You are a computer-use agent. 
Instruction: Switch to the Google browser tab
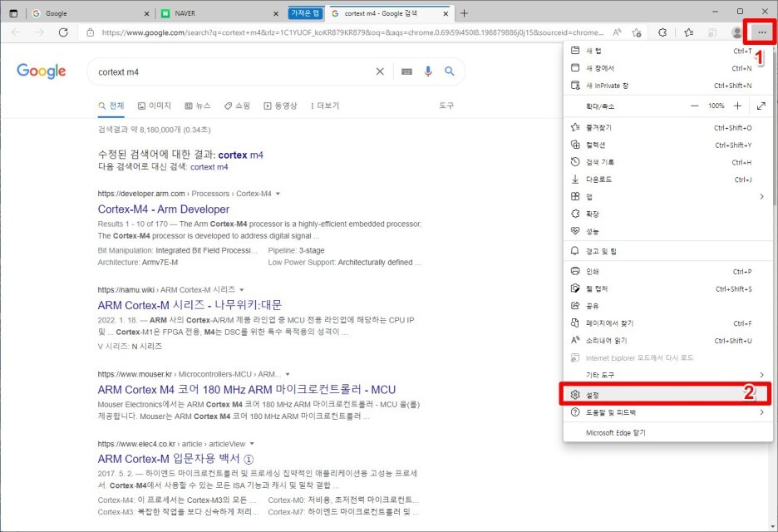coord(91,13)
